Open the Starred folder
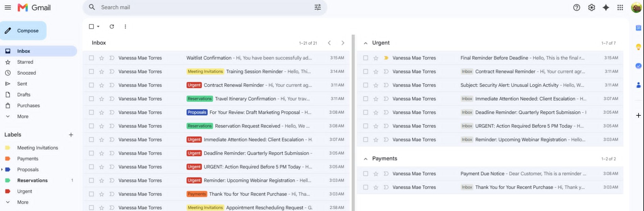The image size is (644, 211). point(25,62)
